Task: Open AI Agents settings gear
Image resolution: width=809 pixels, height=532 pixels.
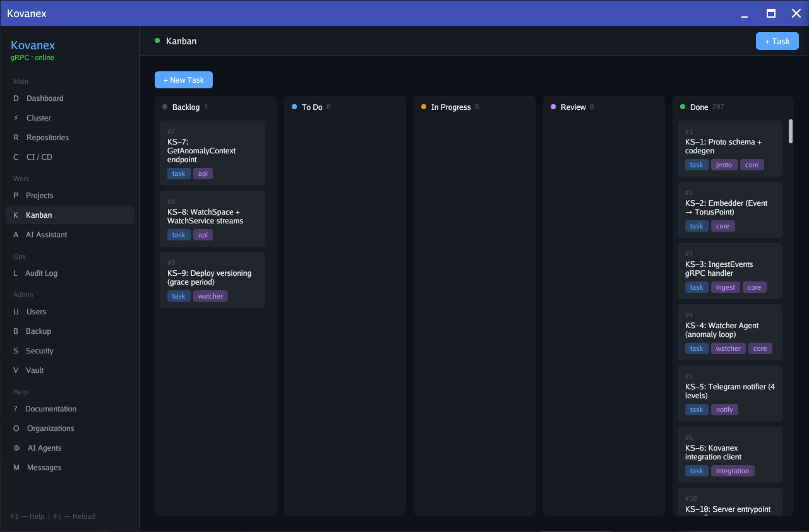Action: coord(15,447)
